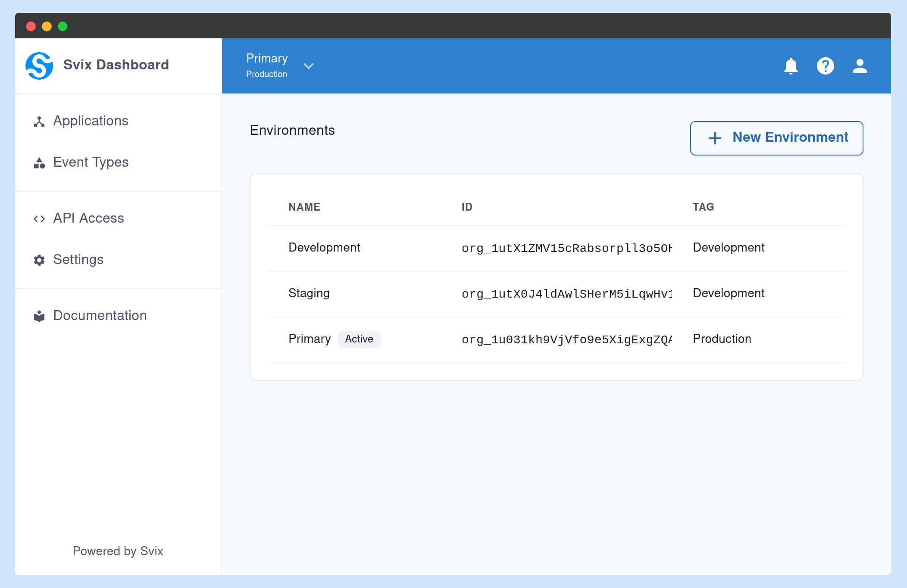The height and width of the screenshot is (588, 907).
Task: Click the help question mark icon
Action: point(826,65)
